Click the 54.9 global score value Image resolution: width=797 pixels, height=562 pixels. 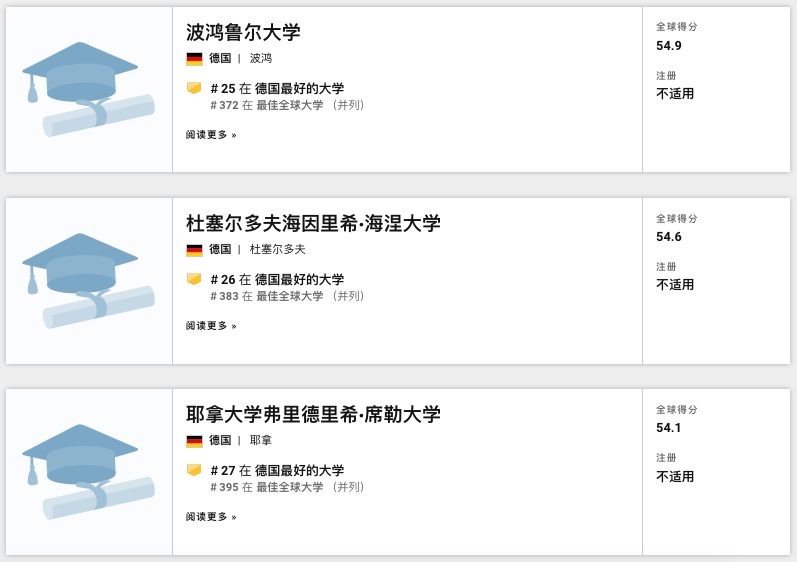tap(669, 46)
